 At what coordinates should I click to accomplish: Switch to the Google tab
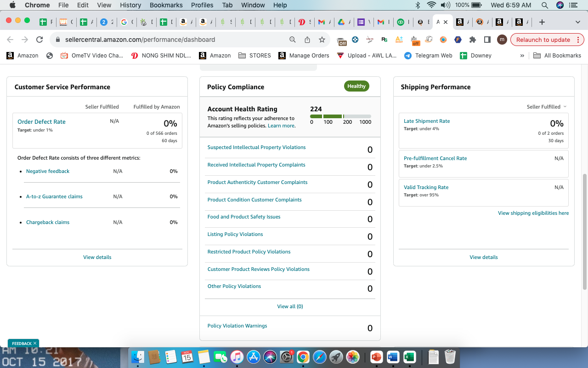point(127,22)
